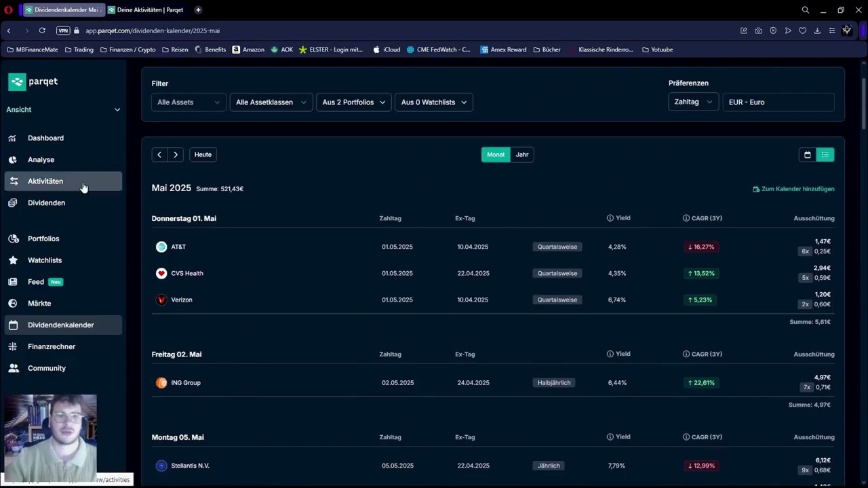Image resolution: width=868 pixels, height=488 pixels.
Task: Open the Dashboard sidebar icon
Action: tap(12, 138)
